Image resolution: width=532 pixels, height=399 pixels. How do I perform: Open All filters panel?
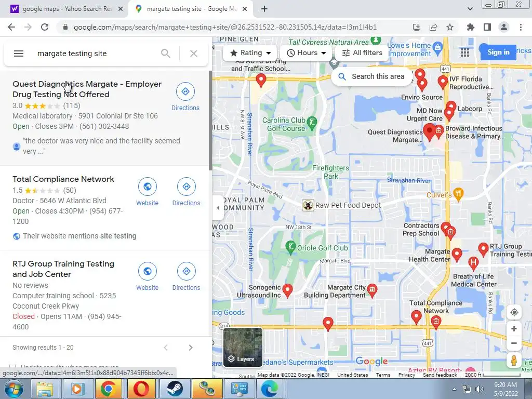pyautogui.click(x=362, y=53)
